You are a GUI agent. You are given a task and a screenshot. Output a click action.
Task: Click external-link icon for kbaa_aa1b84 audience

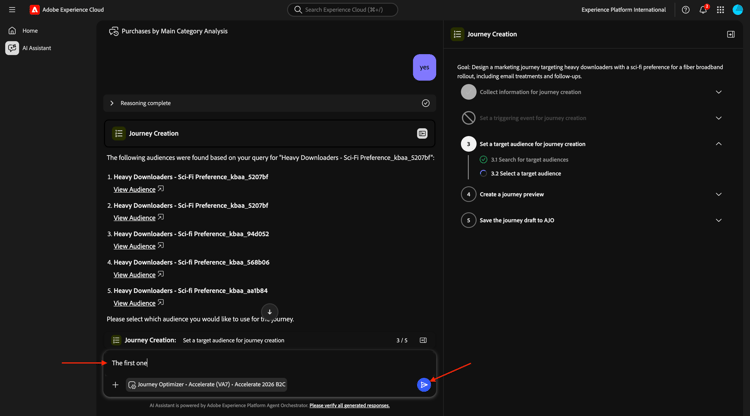[161, 303]
